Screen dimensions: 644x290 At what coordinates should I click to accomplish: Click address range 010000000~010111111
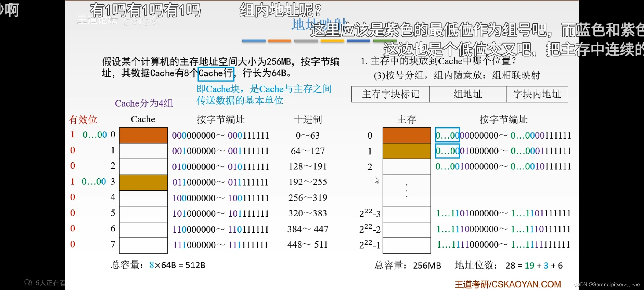[220, 167]
